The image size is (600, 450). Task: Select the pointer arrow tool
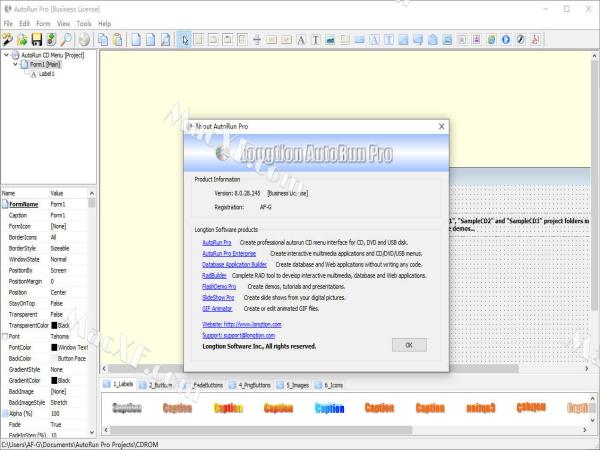[x=184, y=39]
